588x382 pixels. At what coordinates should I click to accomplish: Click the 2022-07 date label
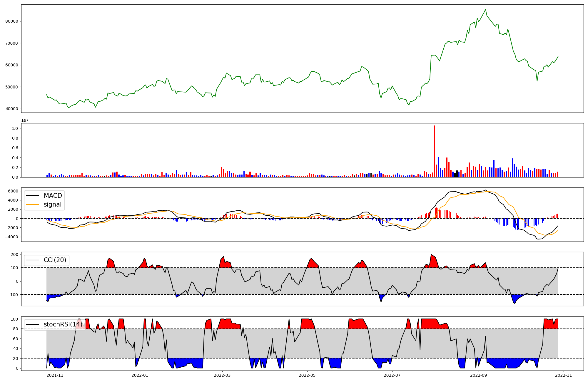tap(392, 375)
